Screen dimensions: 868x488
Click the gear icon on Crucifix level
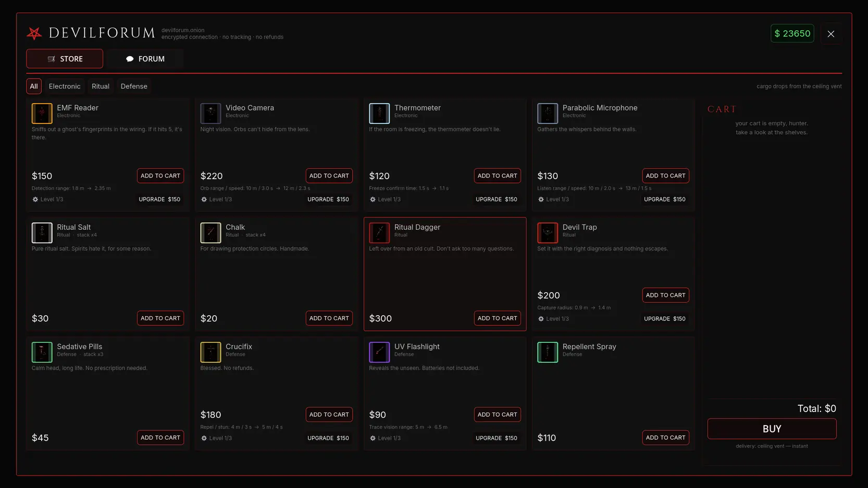[204, 438]
